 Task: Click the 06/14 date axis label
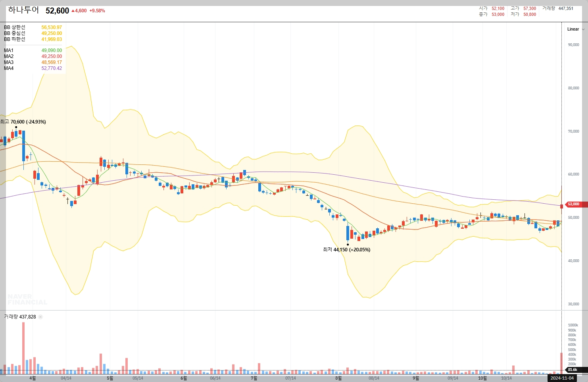(x=215, y=378)
